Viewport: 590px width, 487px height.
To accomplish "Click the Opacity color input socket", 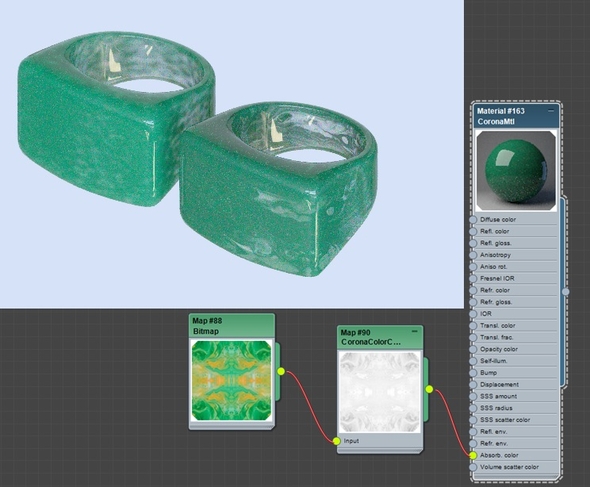I will [x=473, y=349].
